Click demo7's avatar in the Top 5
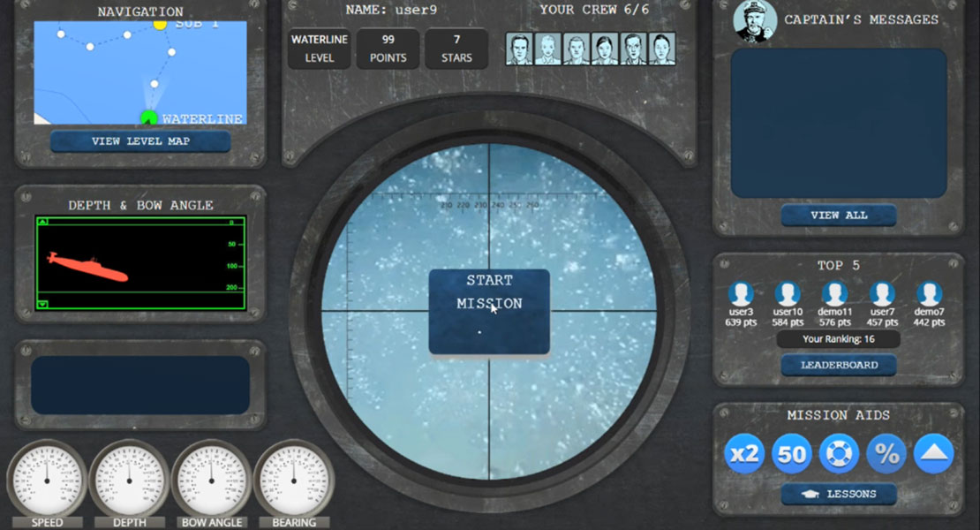Image resolution: width=980 pixels, height=530 pixels. 929,295
